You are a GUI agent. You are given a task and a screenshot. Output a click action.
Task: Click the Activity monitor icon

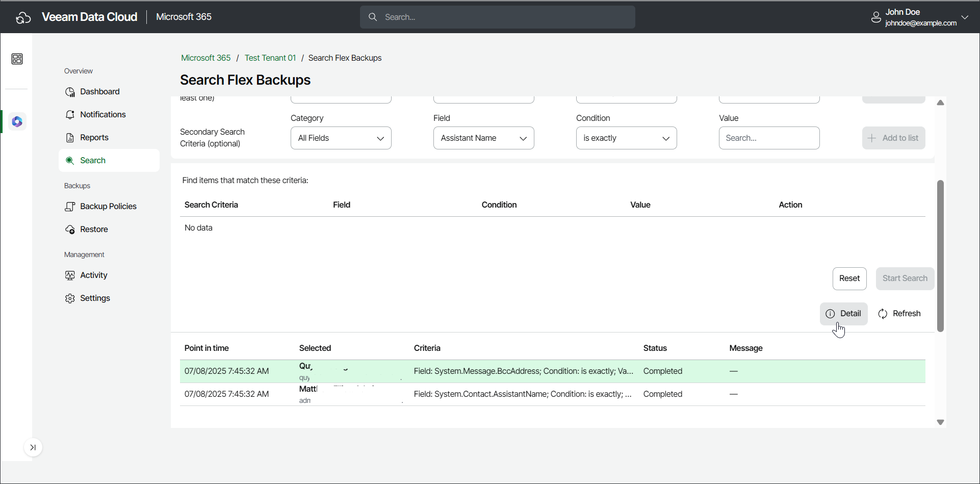[70, 275]
